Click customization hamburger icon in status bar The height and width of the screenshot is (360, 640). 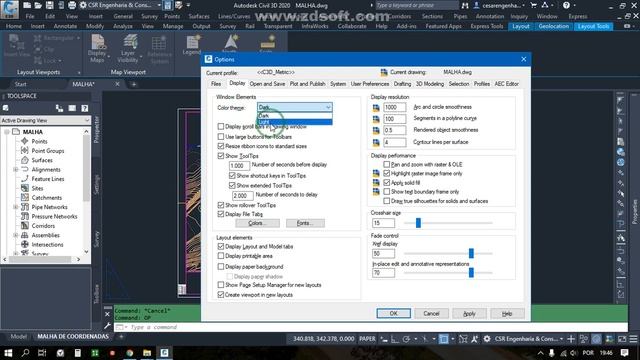click(x=633, y=339)
